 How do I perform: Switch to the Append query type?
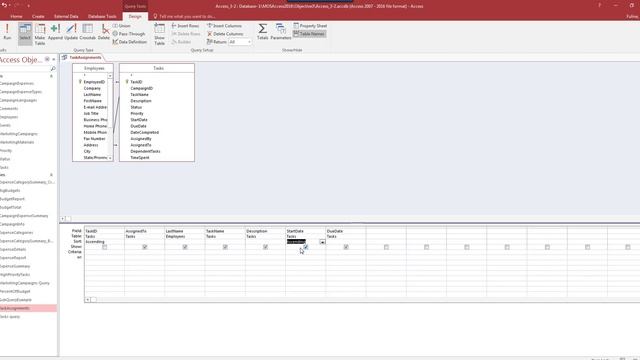[x=55, y=32]
